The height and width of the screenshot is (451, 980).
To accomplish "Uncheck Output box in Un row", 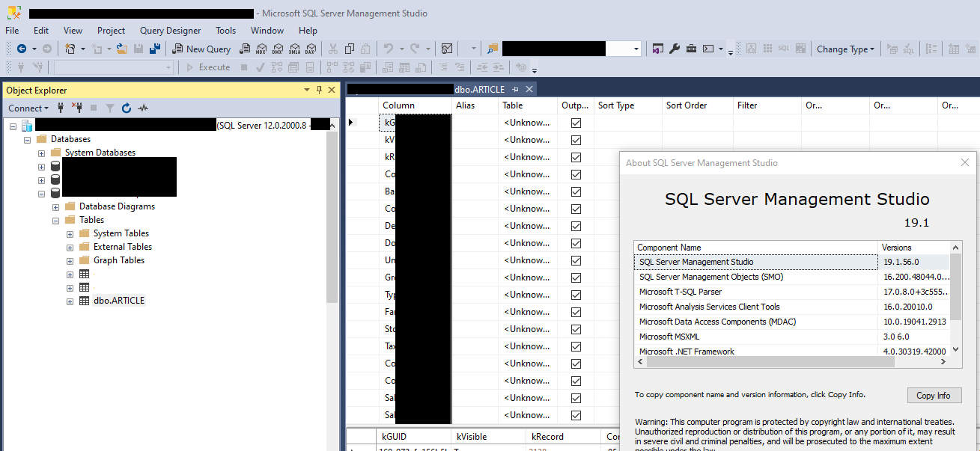I will pos(576,260).
